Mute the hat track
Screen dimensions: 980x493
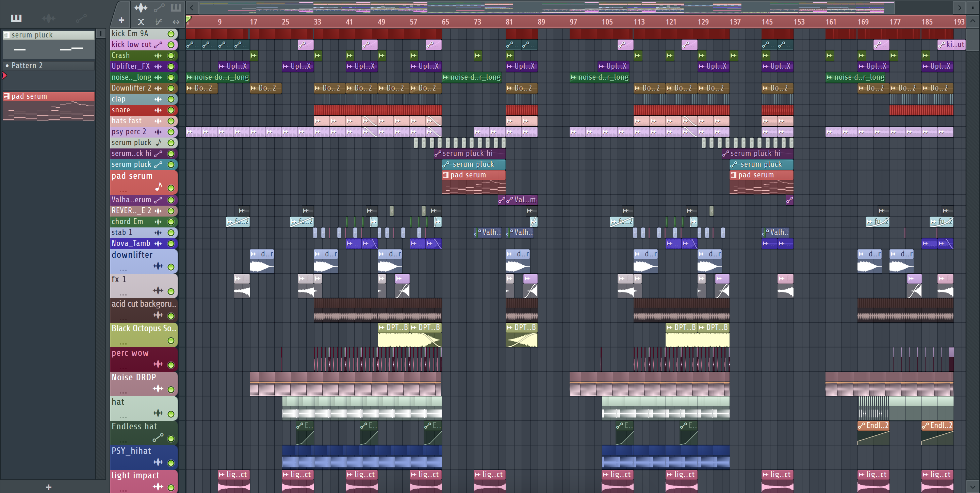coord(171,414)
